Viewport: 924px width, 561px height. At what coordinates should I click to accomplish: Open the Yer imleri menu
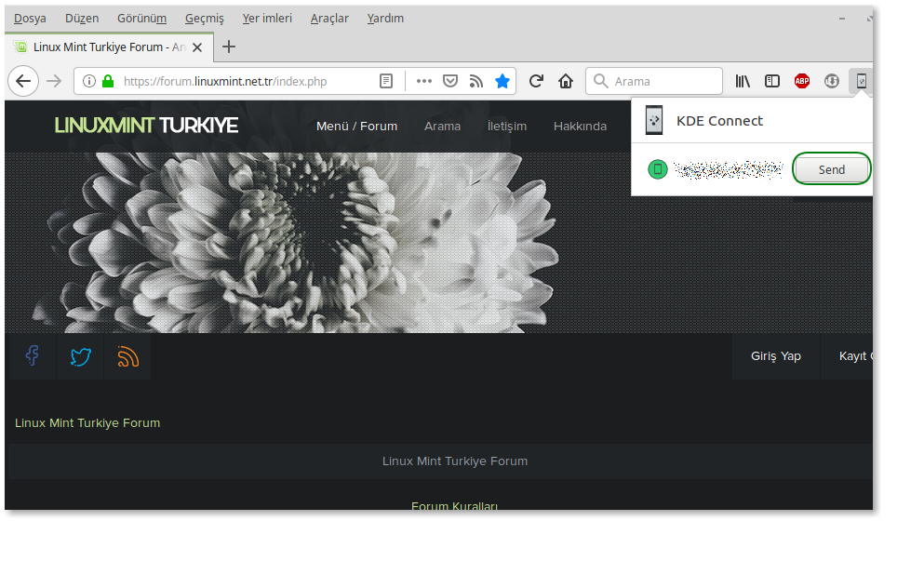267,19
